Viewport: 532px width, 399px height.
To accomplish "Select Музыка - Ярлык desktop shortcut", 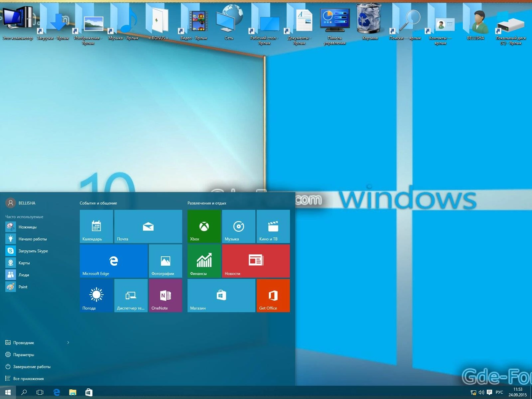I will point(123,23).
